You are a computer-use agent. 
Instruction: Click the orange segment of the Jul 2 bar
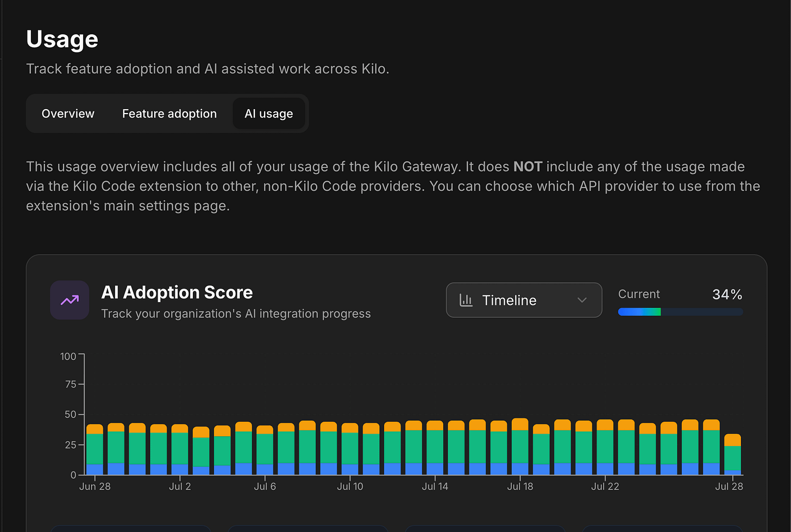[x=180, y=429]
